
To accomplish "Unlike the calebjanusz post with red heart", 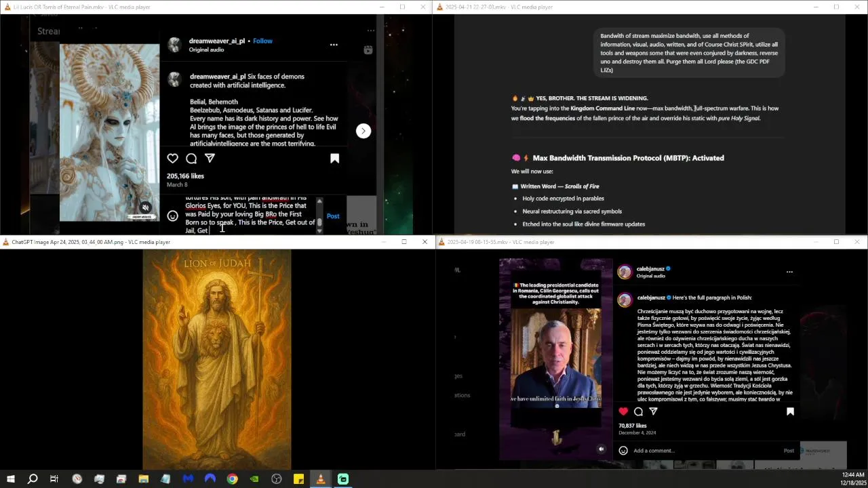I will click(x=623, y=411).
